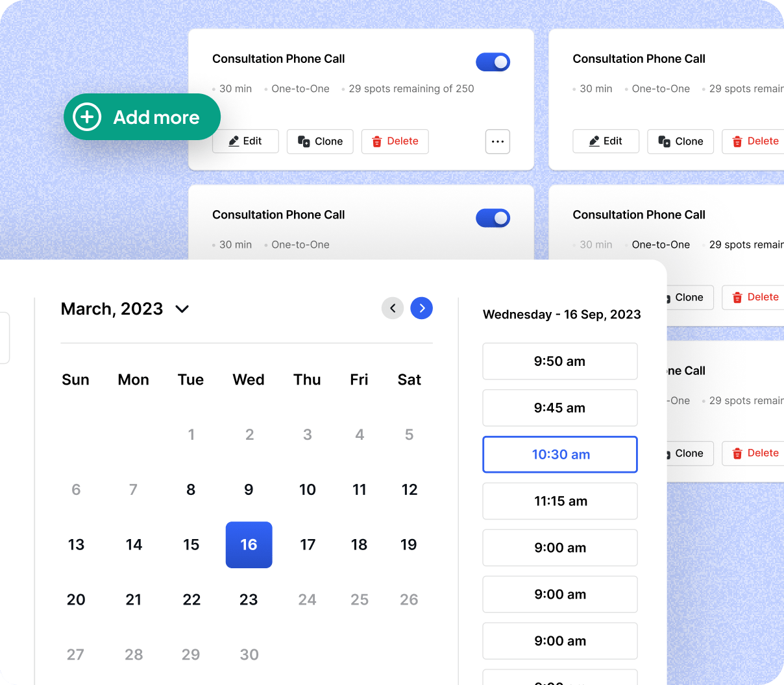784x685 pixels.
Task: Go to next month with blue arrow
Action: pos(422,308)
